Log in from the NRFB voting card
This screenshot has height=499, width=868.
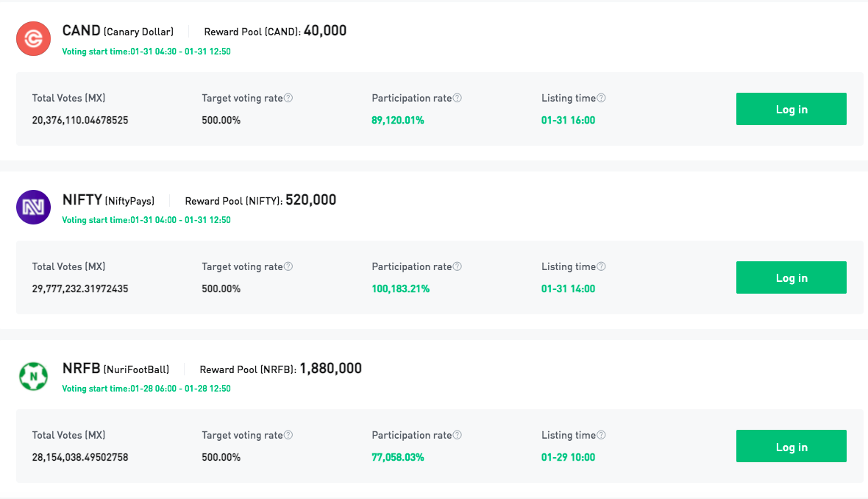pos(791,446)
